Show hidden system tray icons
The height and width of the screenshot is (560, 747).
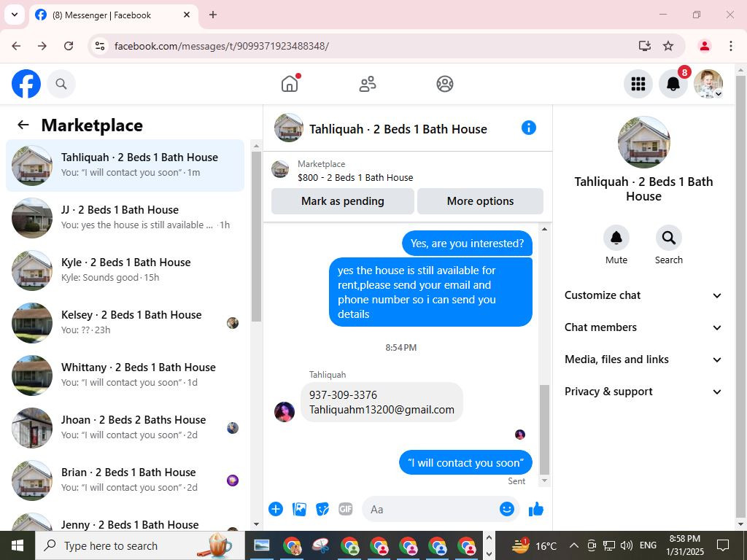[573, 545]
